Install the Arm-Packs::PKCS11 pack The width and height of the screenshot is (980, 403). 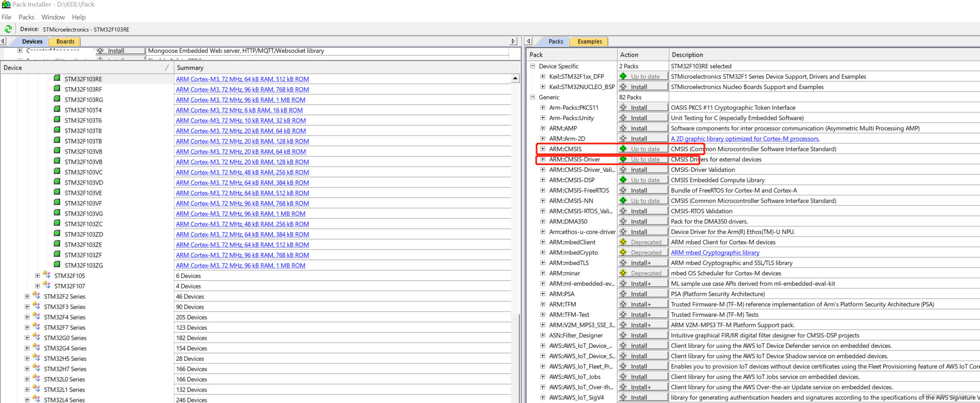643,107
